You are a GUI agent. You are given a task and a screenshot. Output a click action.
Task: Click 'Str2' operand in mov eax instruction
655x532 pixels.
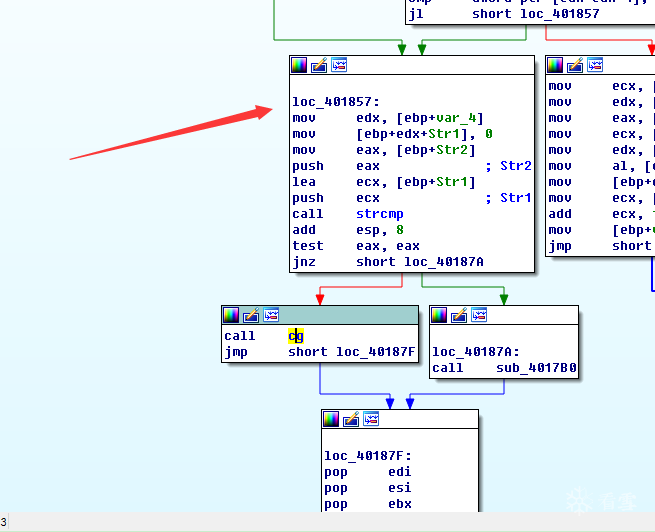coord(452,150)
